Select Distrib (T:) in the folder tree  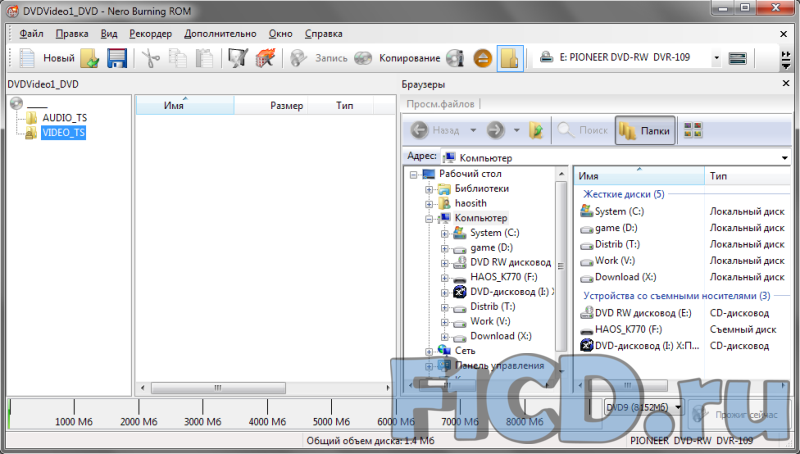492,307
